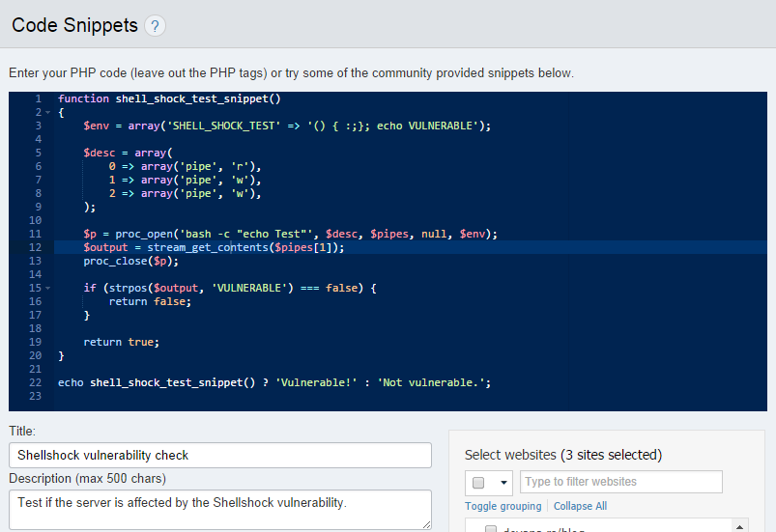
Task: Collapse the function body fold arrow on line 2
Action: point(47,112)
